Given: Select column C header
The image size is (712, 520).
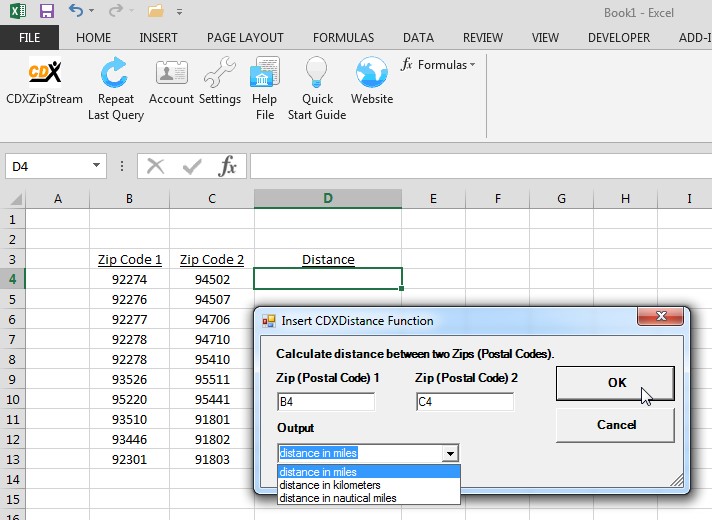Looking at the screenshot, I should click(x=212, y=198).
